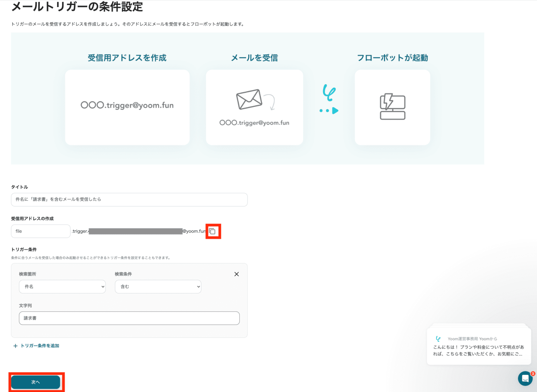
Task: Click the タイトル input field
Action: 129,199
